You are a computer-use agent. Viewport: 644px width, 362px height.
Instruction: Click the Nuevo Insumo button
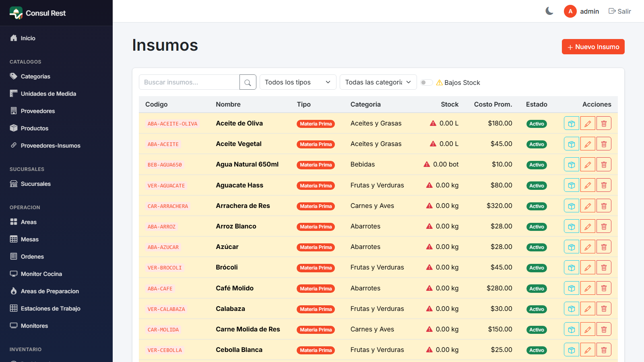[593, 47]
